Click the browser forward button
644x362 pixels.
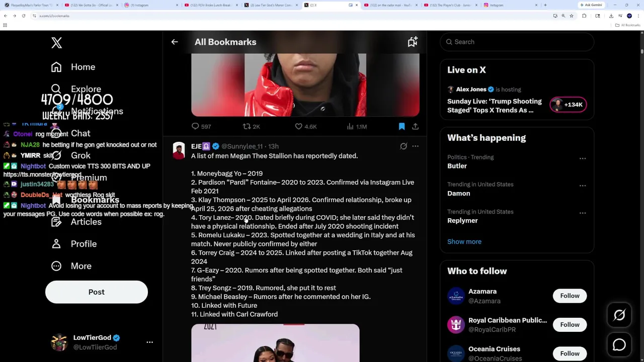[x=15, y=16]
